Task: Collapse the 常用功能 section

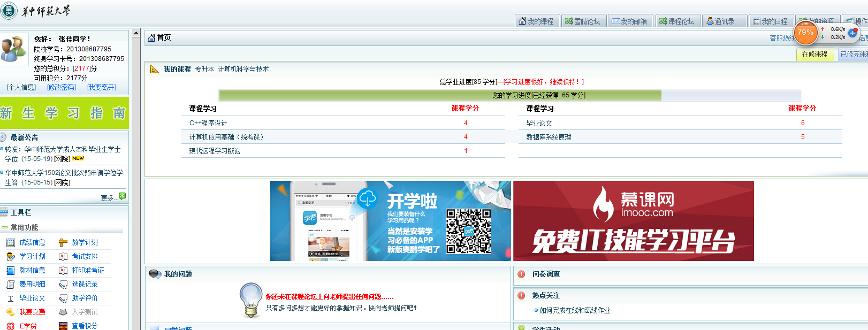Action: click(5, 228)
